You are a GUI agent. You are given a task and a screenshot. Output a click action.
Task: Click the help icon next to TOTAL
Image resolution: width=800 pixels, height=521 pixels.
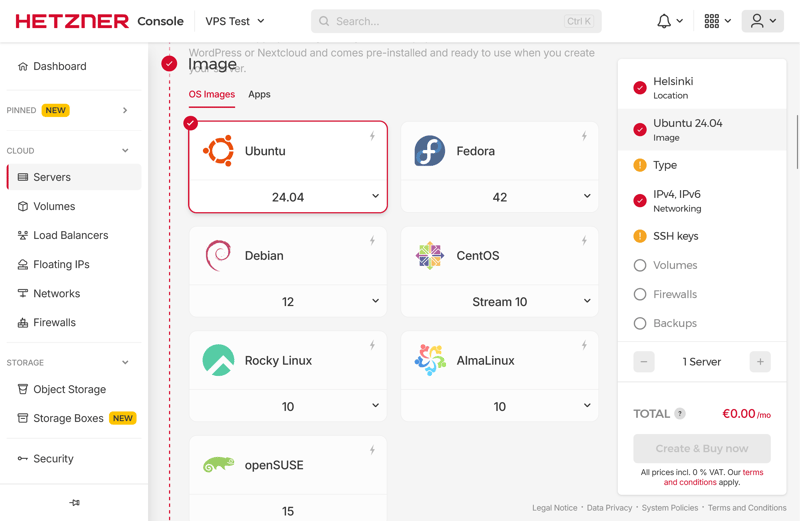680,414
